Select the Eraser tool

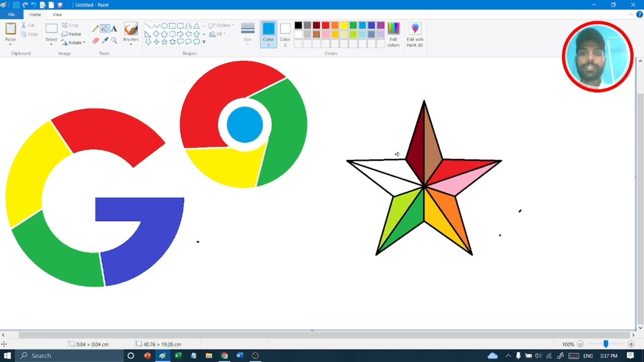point(95,41)
